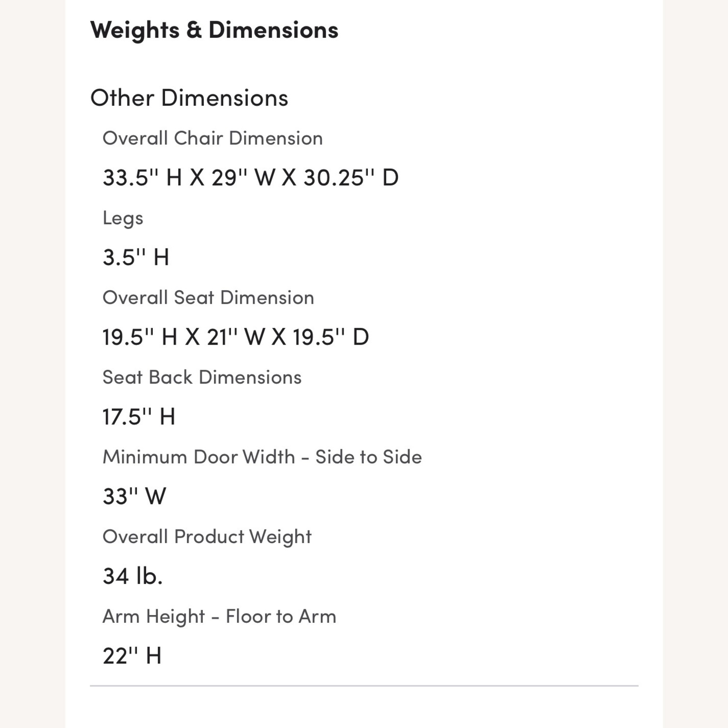
Task: Click the Arm Height - Floor to Arm label
Action: pyautogui.click(x=219, y=616)
